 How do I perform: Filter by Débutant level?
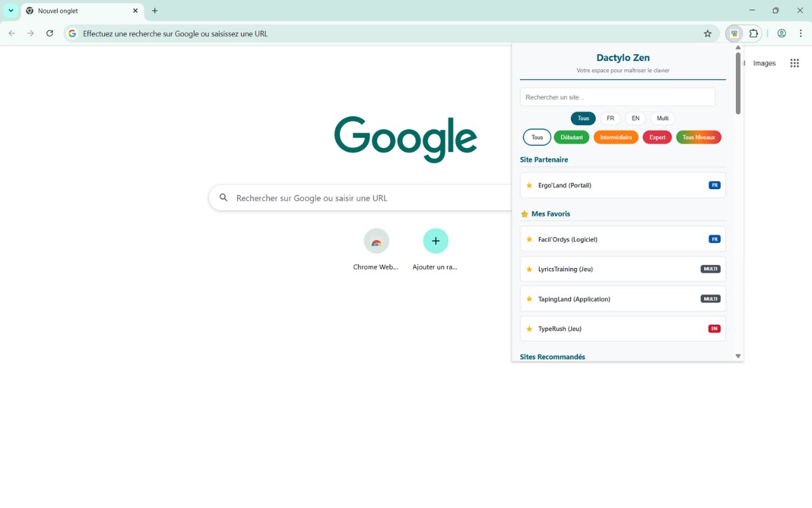[x=572, y=137]
